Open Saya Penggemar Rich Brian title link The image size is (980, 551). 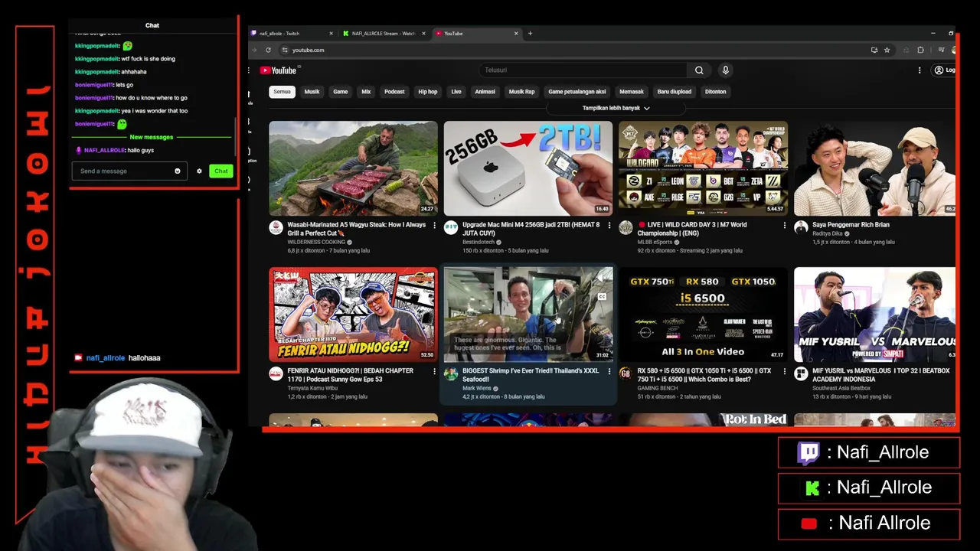click(851, 225)
